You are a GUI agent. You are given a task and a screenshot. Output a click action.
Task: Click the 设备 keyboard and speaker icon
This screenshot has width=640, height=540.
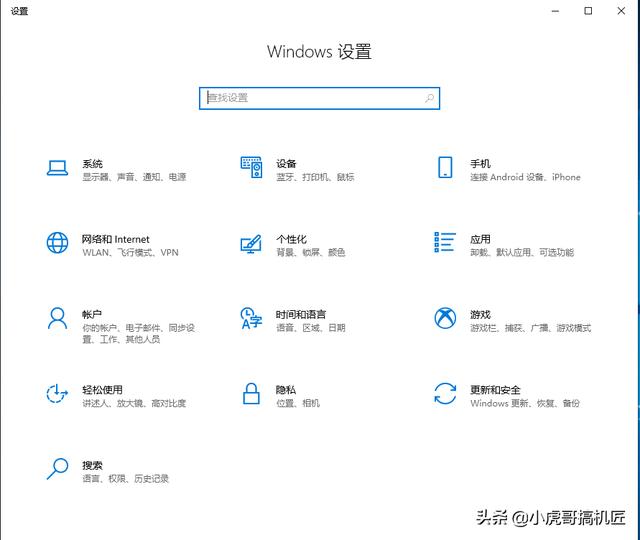tap(251, 167)
